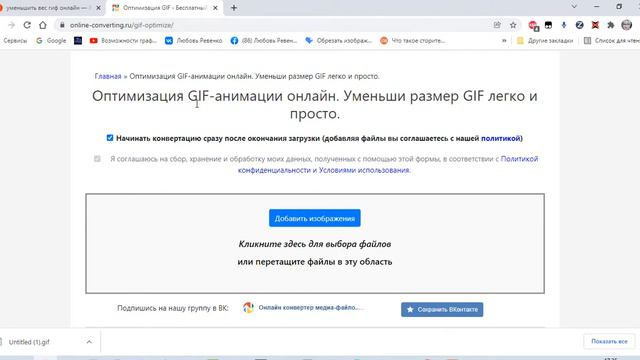Viewport: 640px width, 360px height.
Task: Click 'Показать все' downloads button
Action: [609, 341]
